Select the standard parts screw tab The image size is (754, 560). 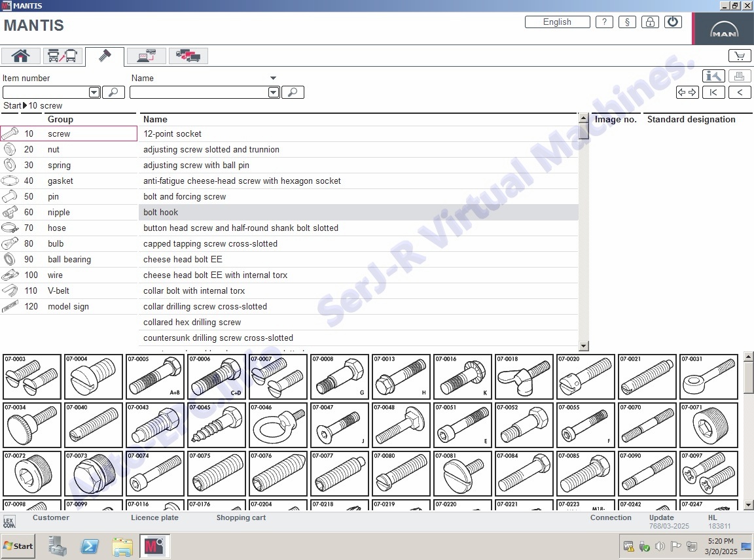(105, 56)
